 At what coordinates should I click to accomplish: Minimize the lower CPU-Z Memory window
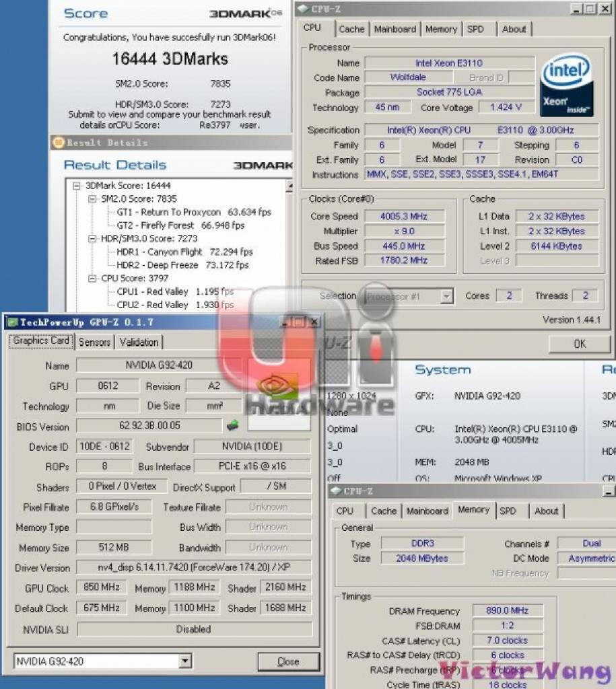tap(609, 491)
